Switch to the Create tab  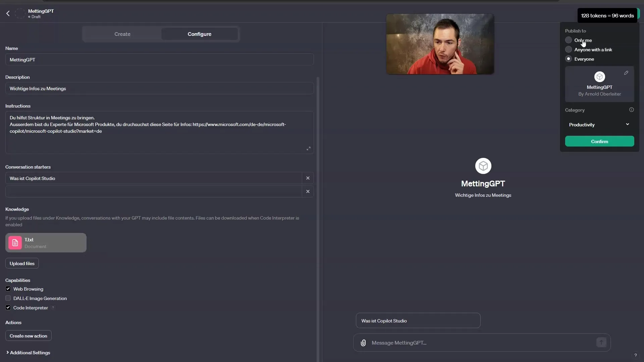pyautogui.click(x=122, y=34)
